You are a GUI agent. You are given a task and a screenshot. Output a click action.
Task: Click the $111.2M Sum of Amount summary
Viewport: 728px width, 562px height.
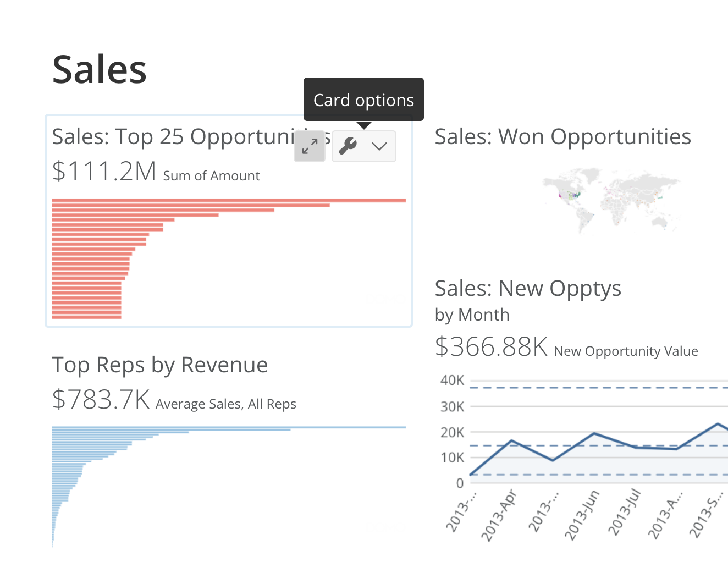156,172
